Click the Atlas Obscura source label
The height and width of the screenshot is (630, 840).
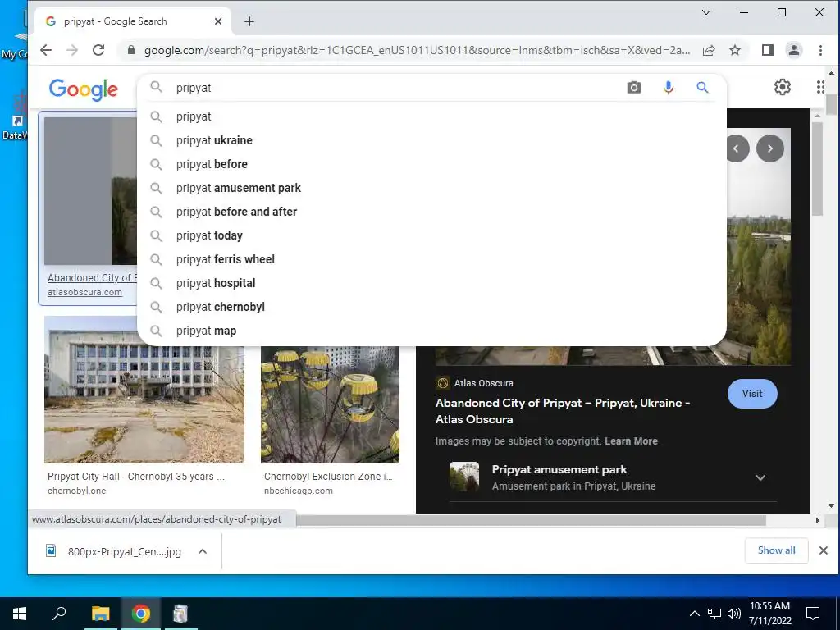(x=483, y=383)
